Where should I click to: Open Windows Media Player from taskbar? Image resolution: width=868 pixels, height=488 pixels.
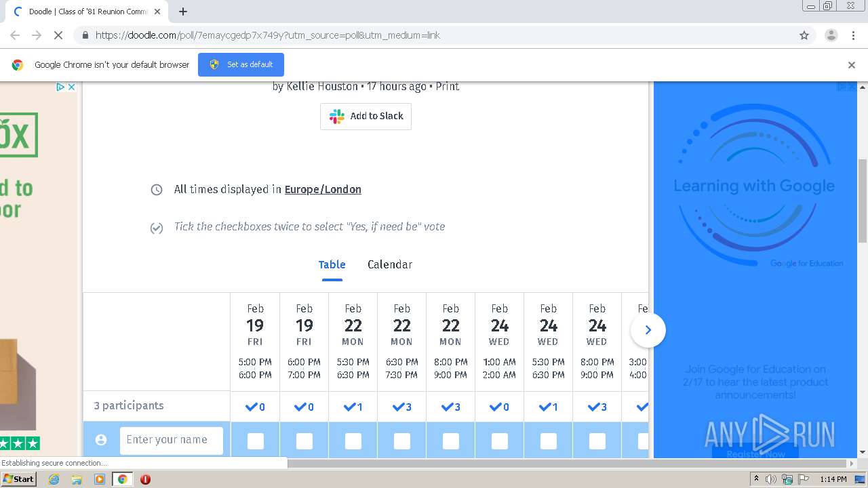click(100, 479)
